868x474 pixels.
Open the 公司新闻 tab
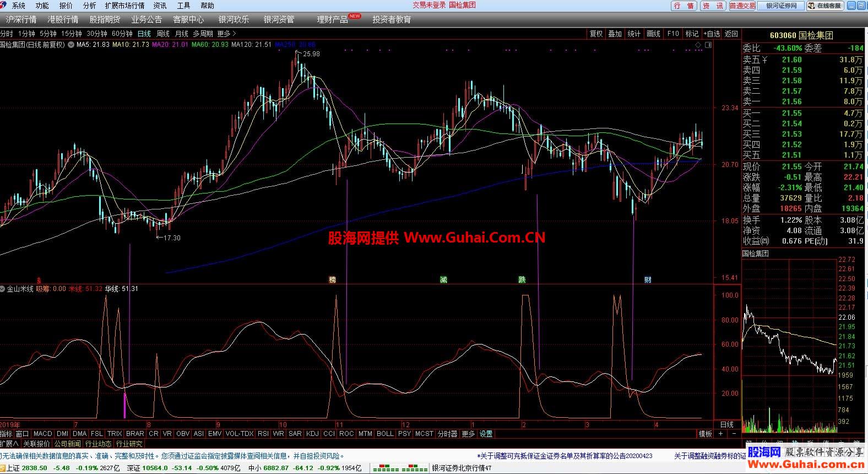67,444
